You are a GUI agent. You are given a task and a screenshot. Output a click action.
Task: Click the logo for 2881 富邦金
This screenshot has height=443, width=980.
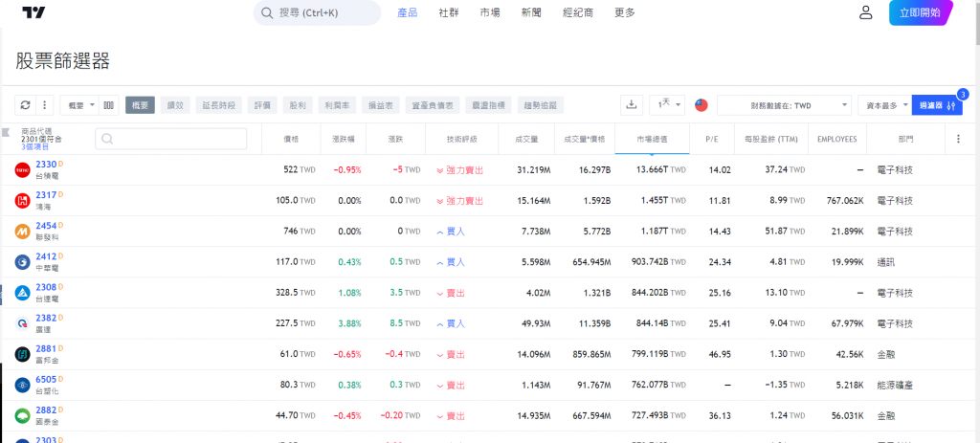coord(23,354)
